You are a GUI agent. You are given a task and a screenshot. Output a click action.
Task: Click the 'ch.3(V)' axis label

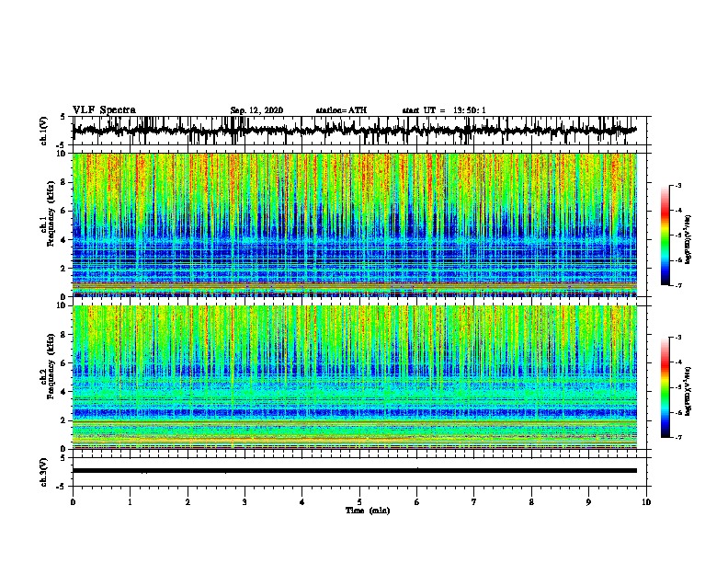(44, 472)
